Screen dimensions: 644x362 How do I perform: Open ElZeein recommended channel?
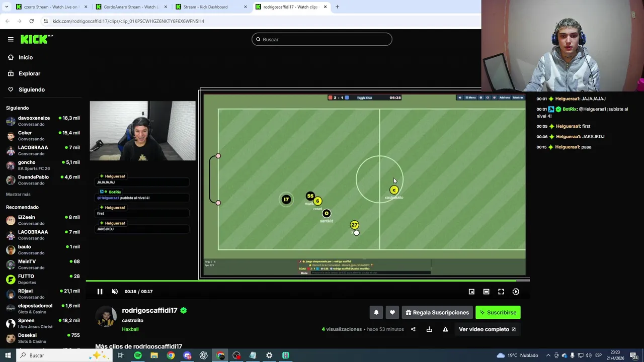(43, 220)
